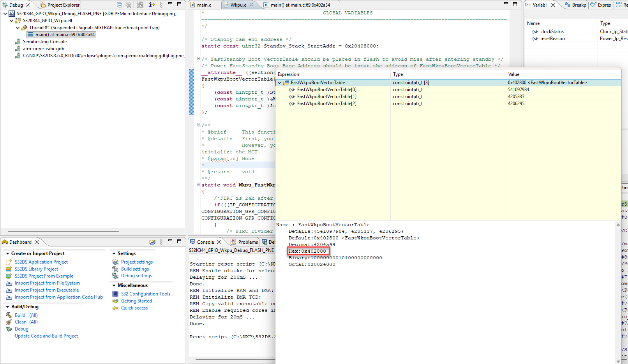This screenshot has width=628, height=364.
Task: Collapse the Miscellaneous section
Action: pos(114,285)
